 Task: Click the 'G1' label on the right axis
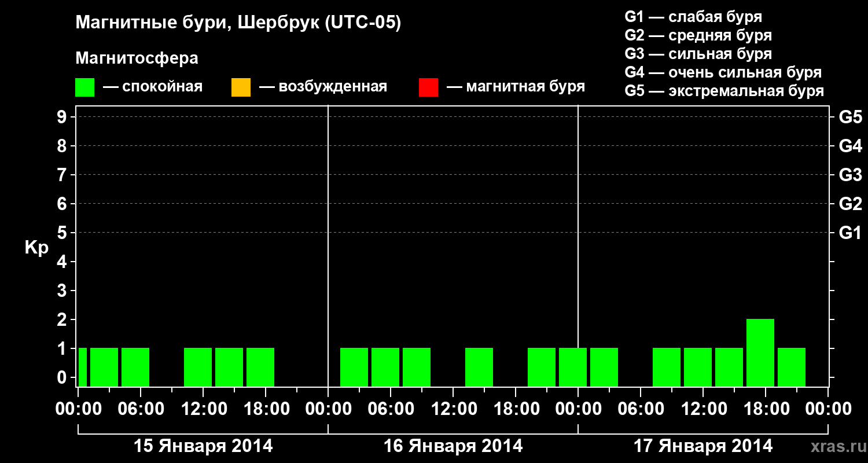850,233
